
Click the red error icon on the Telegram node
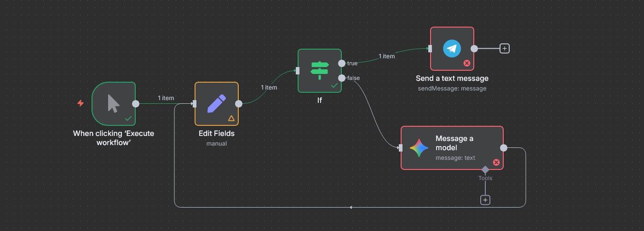point(466,63)
